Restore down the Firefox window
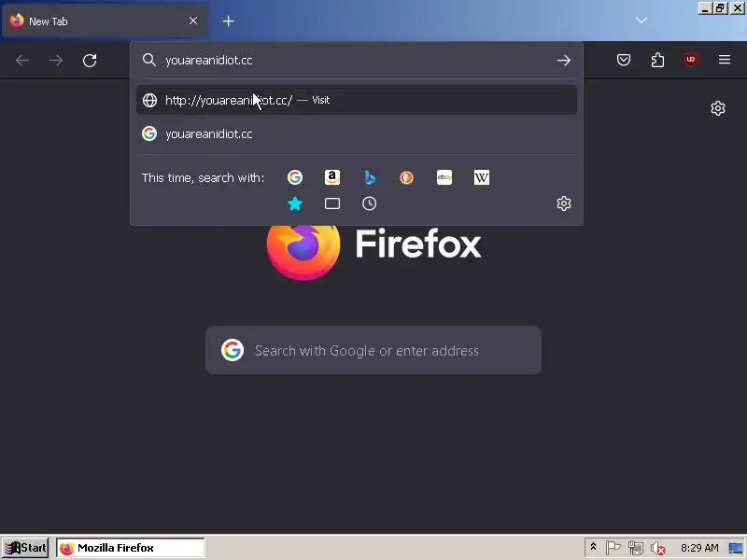 pyautogui.click(x=720, y=8)
